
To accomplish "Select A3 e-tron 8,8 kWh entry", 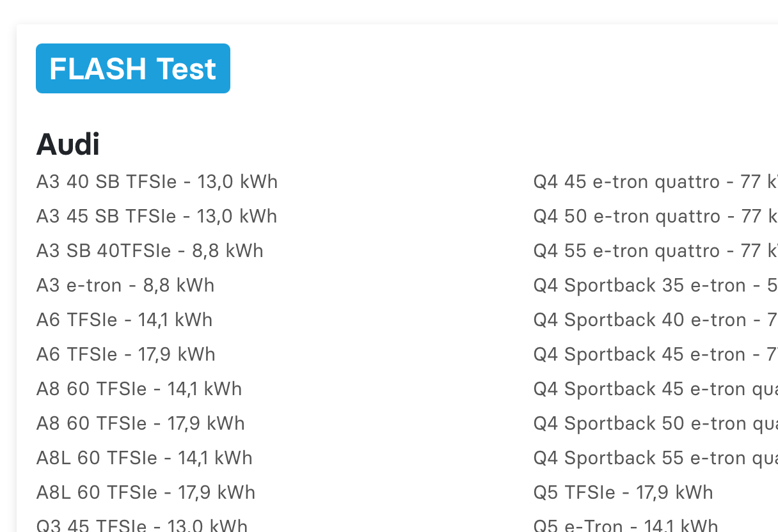I will (125, 286).
